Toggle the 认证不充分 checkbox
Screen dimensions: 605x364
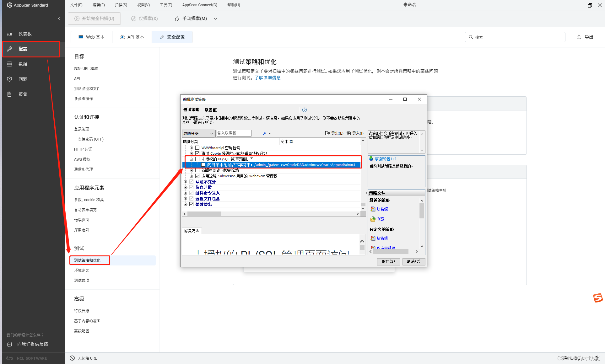click(192, 182)
